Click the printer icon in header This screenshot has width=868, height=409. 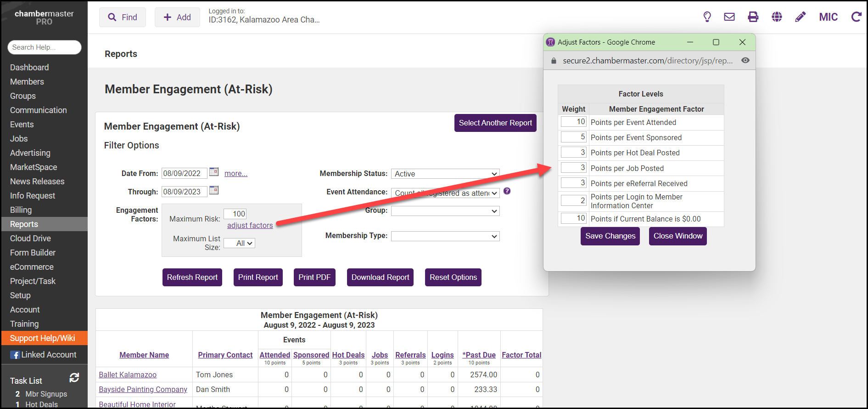click(x=753, y=17)
